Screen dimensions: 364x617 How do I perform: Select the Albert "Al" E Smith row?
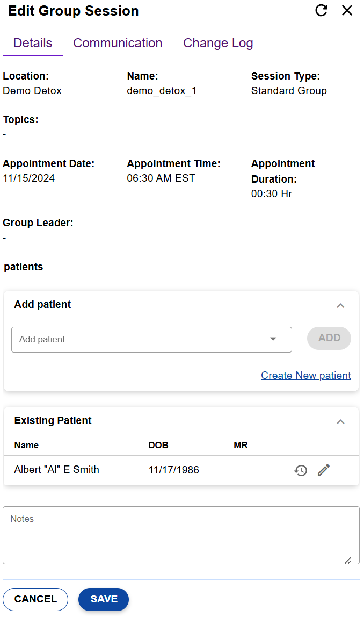click(57, 469)
